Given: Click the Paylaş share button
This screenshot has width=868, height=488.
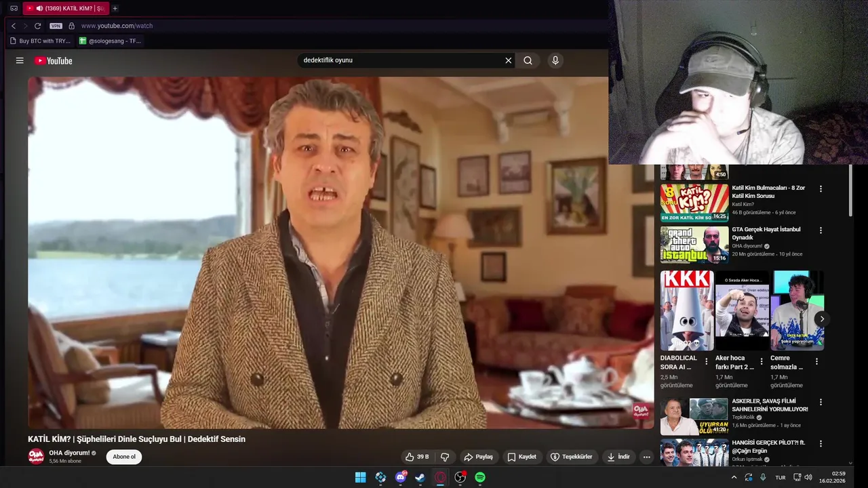Looking at the screenshot, I should (478, 457).
